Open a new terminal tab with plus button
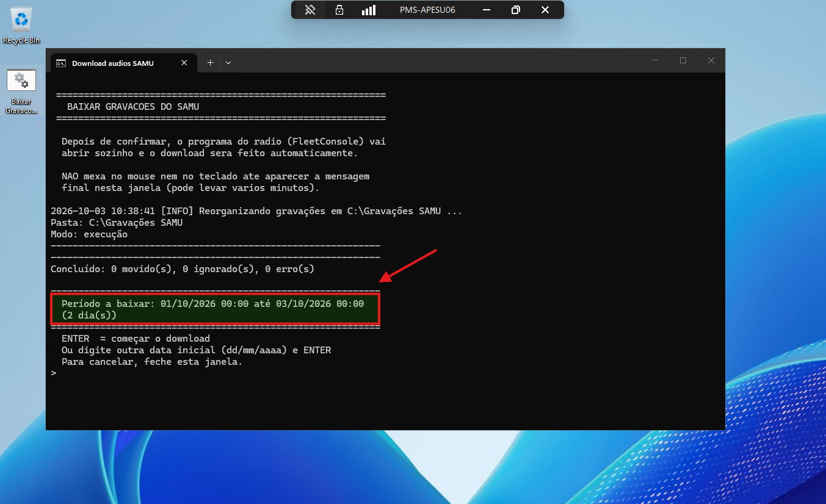Image resolution: width=826 pixels, height=504 pixels. pyautogui.click(x=210, y=63)
